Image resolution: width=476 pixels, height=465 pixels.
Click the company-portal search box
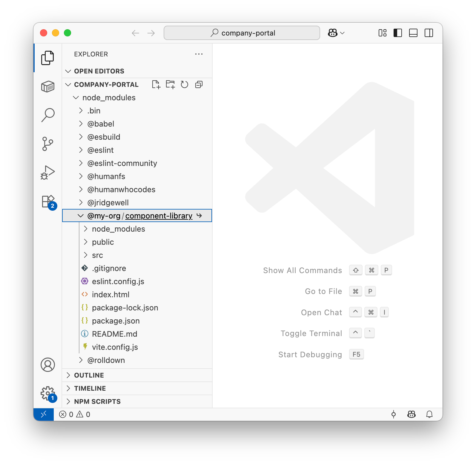[x=242, y=33]
